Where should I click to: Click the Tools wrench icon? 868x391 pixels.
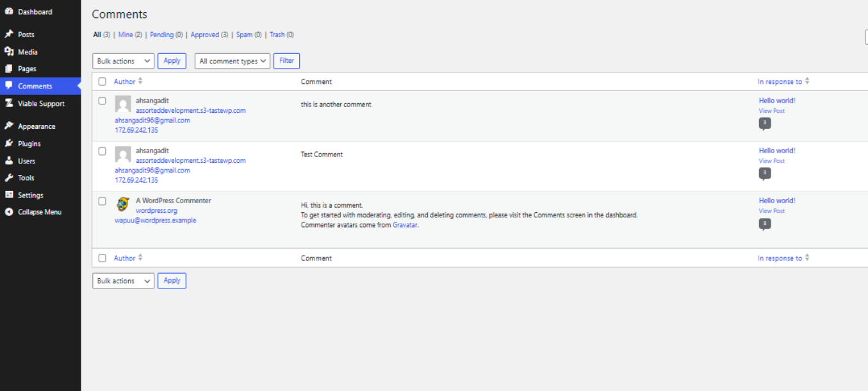click(9, 178)
